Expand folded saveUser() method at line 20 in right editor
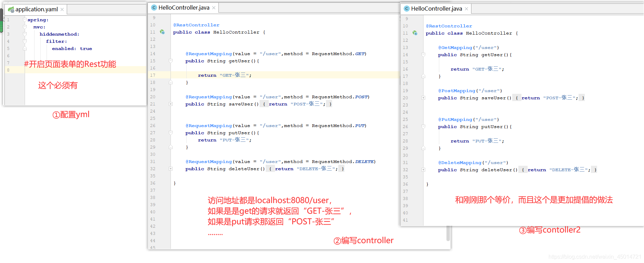The image size is (644, 263). click(423, 98)
